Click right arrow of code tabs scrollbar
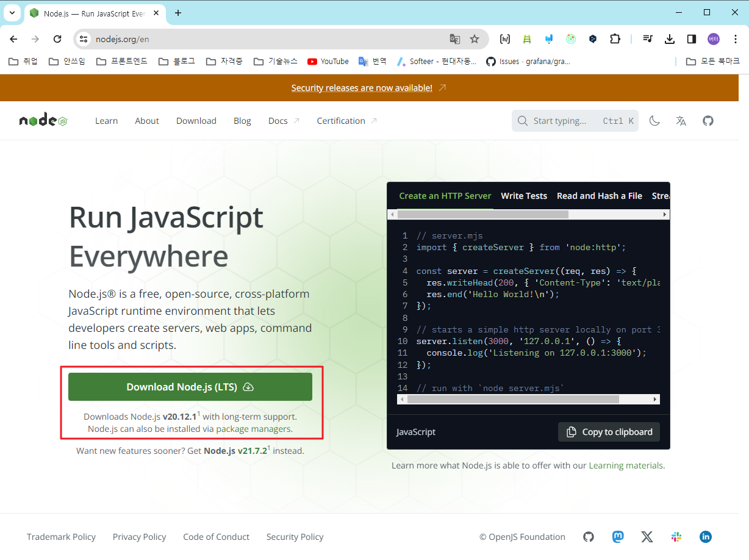This screenshot has width=749, height=560. (665, 215)
